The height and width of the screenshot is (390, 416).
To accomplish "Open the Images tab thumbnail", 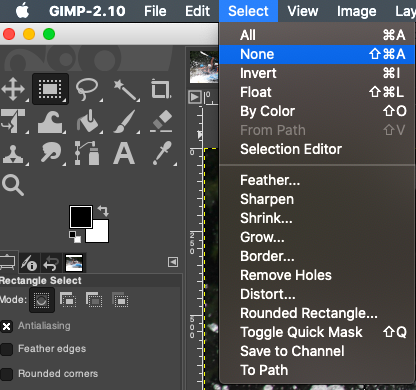I will (x=74, y=263).
